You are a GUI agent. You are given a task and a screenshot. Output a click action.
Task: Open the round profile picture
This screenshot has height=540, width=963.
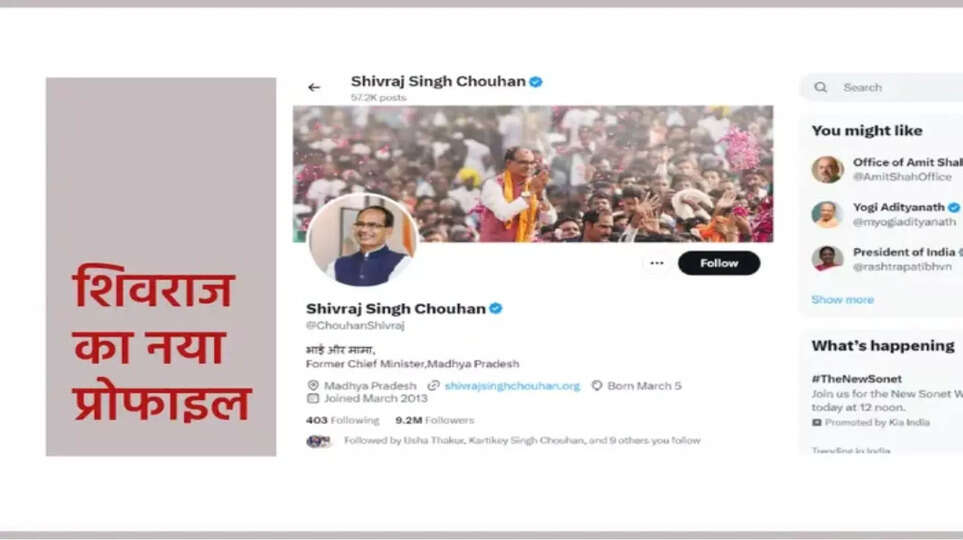pos(362,240)
